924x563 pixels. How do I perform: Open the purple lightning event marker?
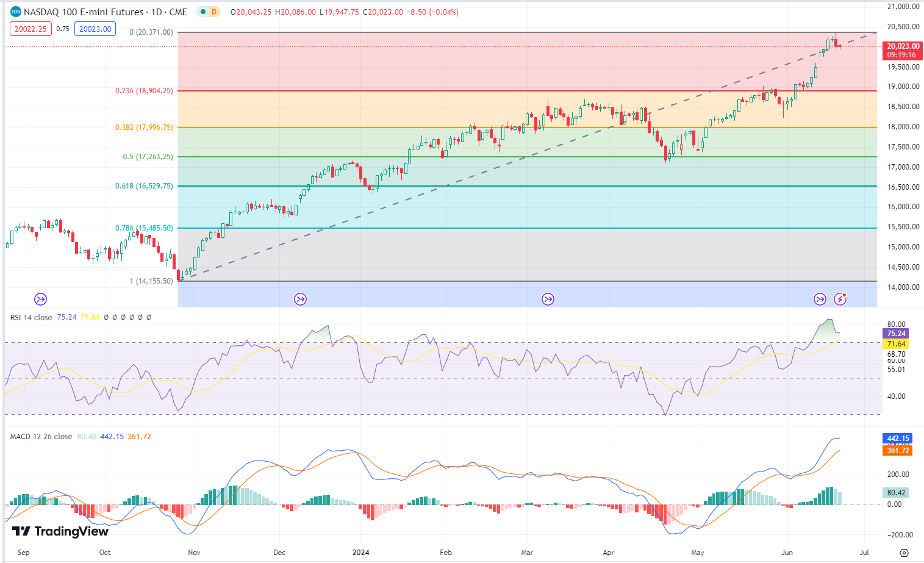(x=840, y=299)
